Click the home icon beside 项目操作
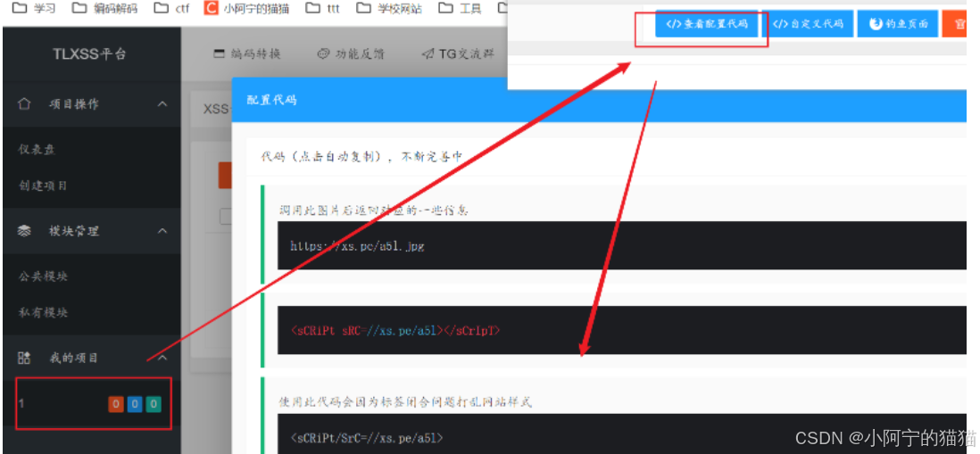The height and width of the screenshot is (454, 980). click(24, 104)
